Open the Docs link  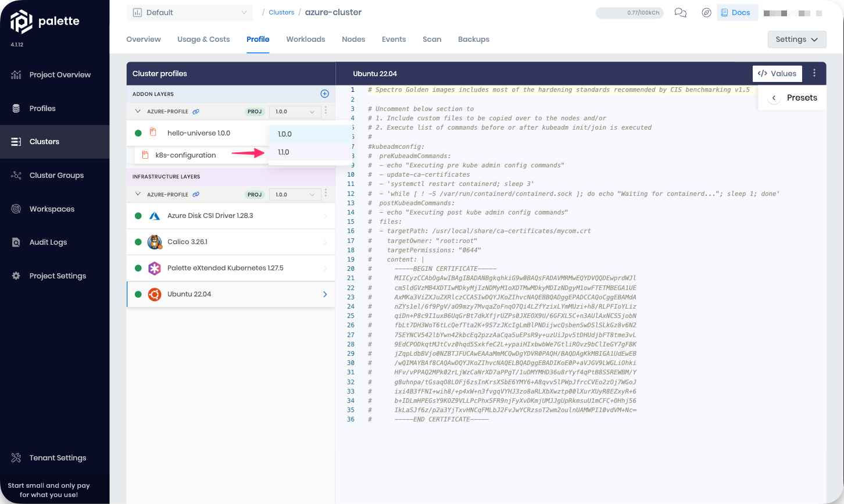[x=737, y=13]
